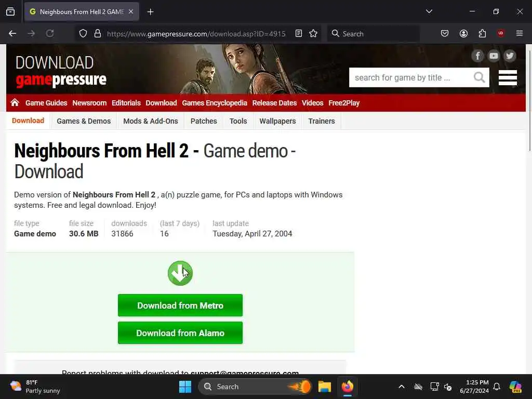This screenshot has width=532, height=399.
Task: Click the Firefox back arrow
Action: click(12, 33)
